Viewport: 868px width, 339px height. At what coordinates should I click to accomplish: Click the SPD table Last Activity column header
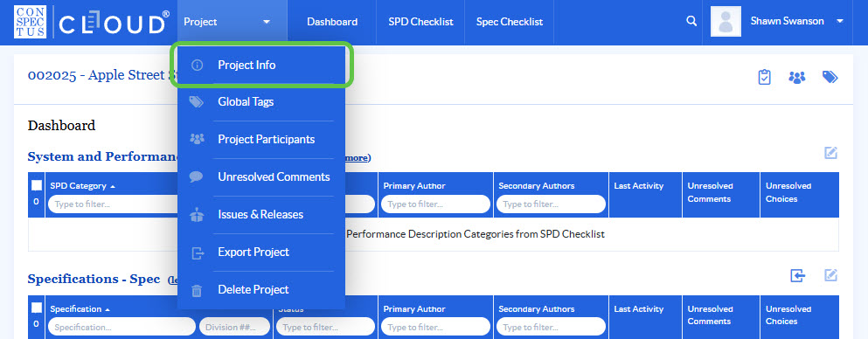pos(639,186)
